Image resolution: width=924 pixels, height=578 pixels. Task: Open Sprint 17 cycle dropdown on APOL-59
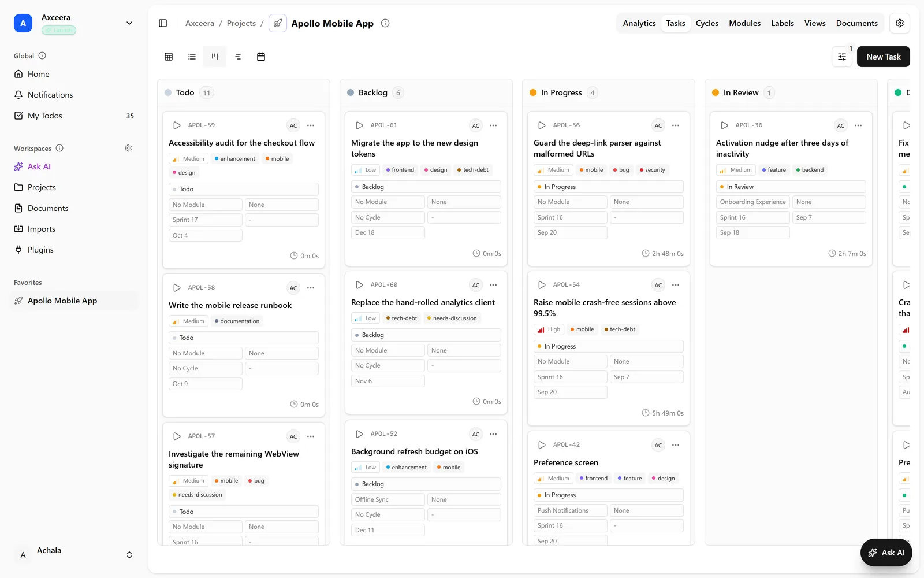coord(205,220)
